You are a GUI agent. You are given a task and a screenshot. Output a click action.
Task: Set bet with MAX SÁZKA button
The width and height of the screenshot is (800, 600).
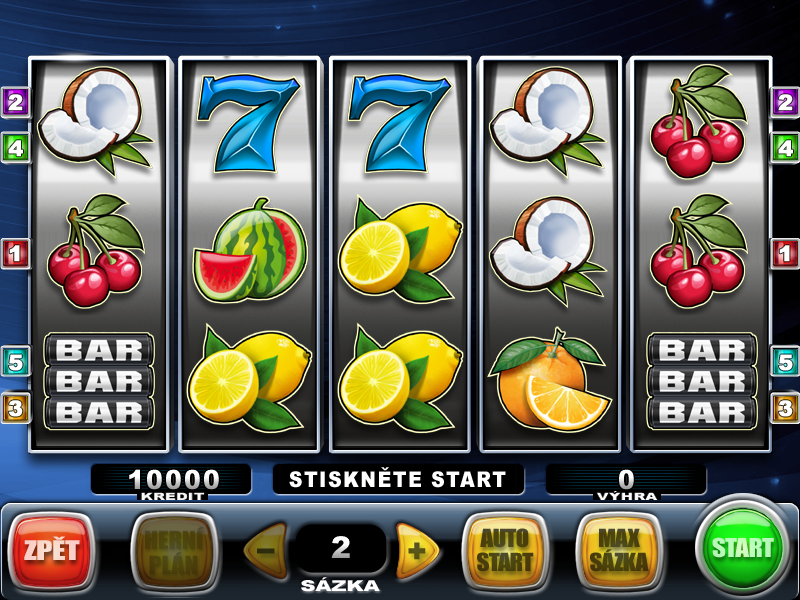click(x=619, y=551)
